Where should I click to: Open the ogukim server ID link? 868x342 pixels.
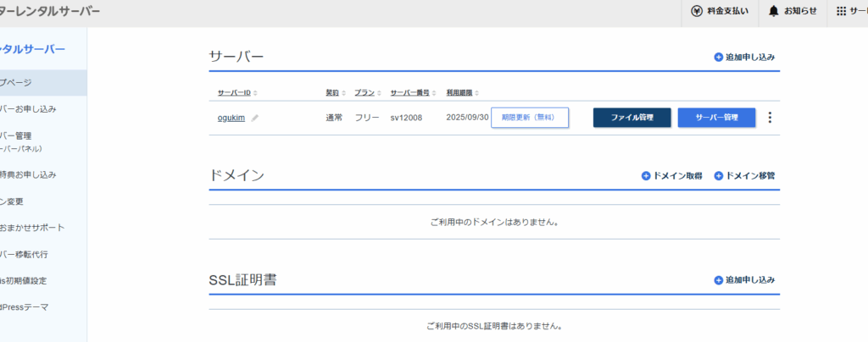231,118
